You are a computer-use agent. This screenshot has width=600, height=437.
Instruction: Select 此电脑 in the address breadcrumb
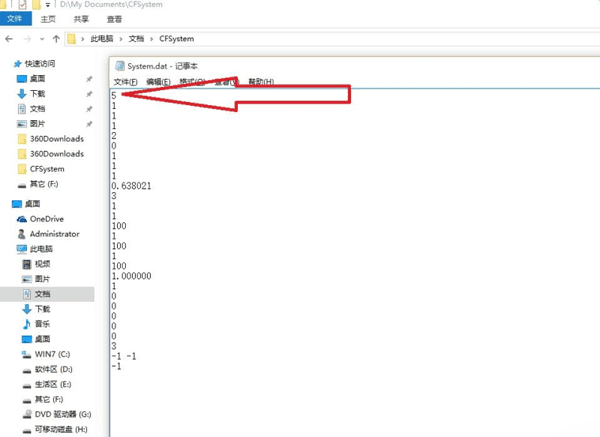[102, 39]
